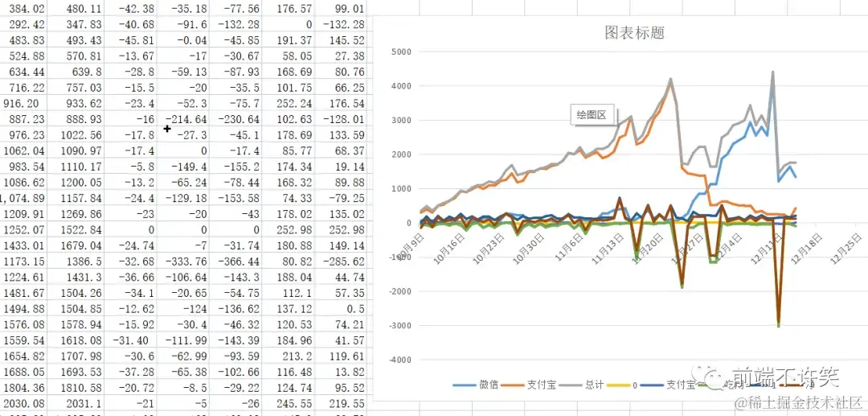Click the 10月30日 date axis label
Screen dimensions: 868x416
pos(528,248)
